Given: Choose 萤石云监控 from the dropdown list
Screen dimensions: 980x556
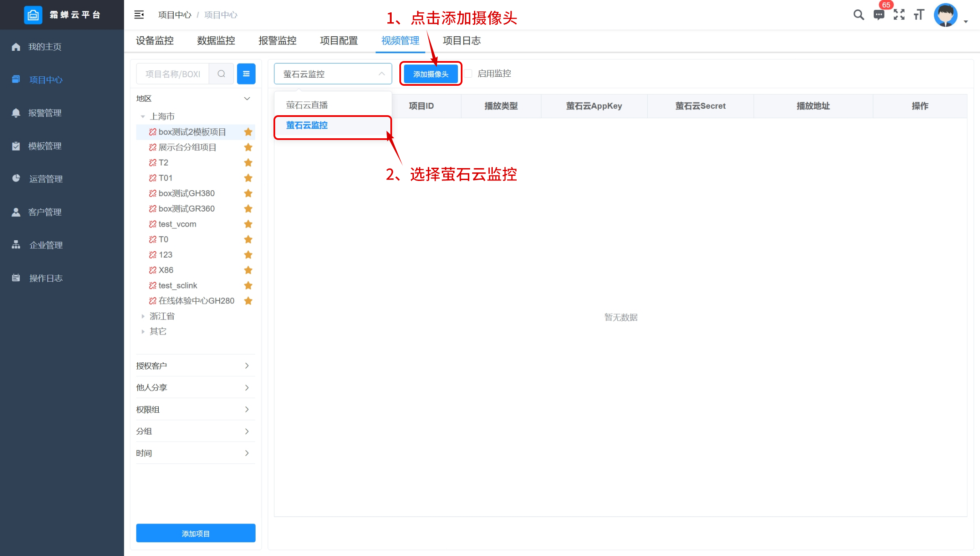Looking at the screenshot, I should point(333,125).
